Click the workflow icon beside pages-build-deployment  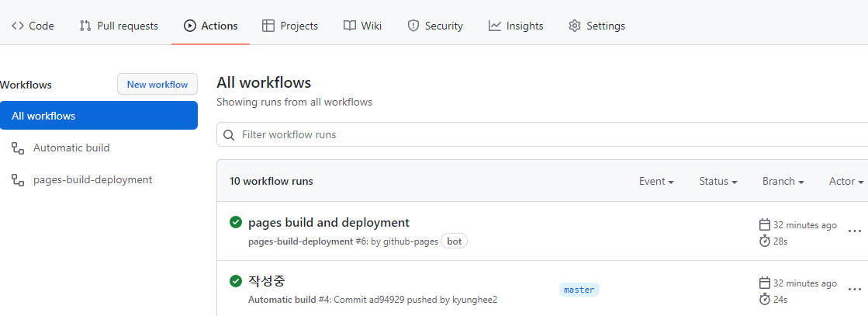(18, 179)
